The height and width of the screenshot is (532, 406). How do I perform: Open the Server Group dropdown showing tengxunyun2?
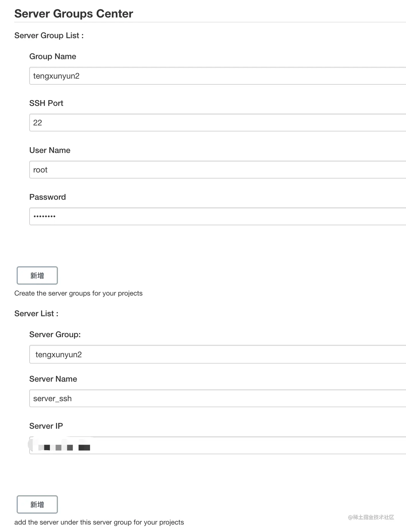[218, 354]
